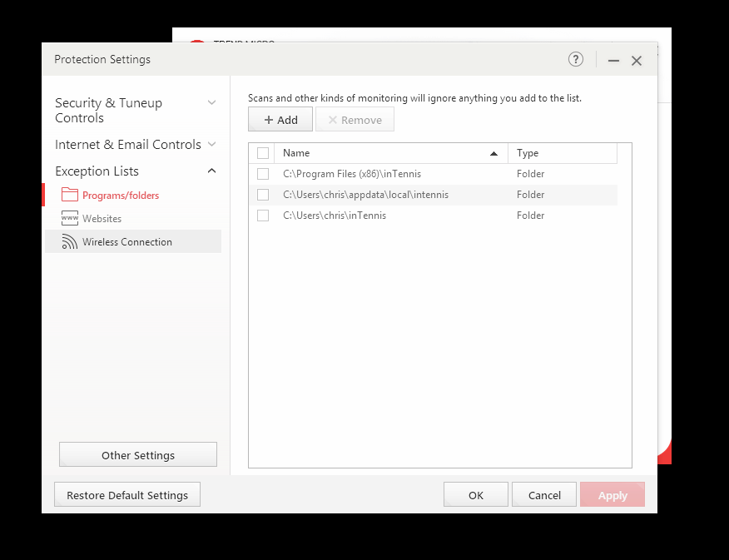729x560 pixels.
Task: Open Security & Tuneup Controls section
Action: 108,110
